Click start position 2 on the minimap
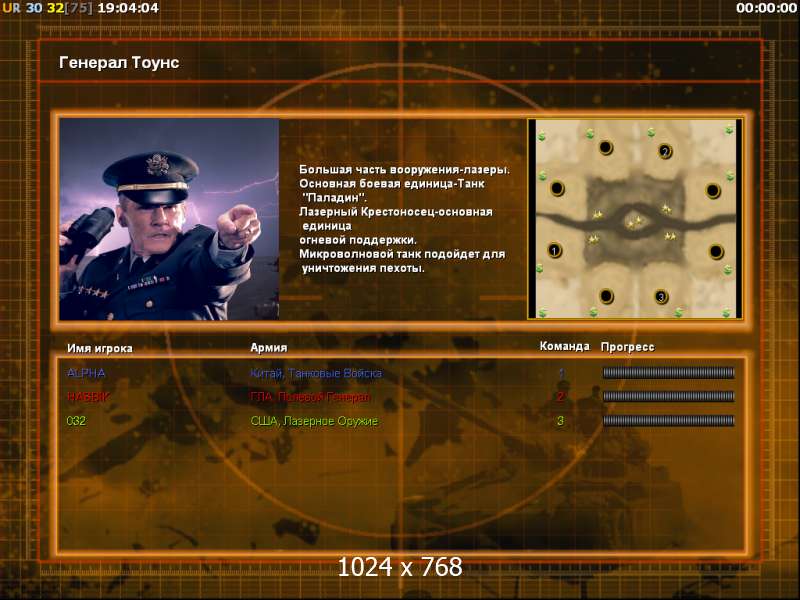Viewport: 800px width, 600px height. [x=665, y=151]
